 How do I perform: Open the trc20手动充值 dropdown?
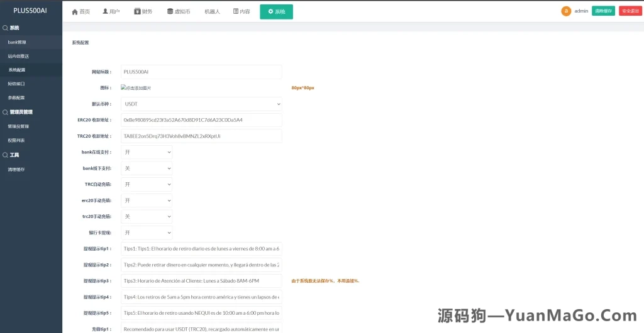coord(147,217)
